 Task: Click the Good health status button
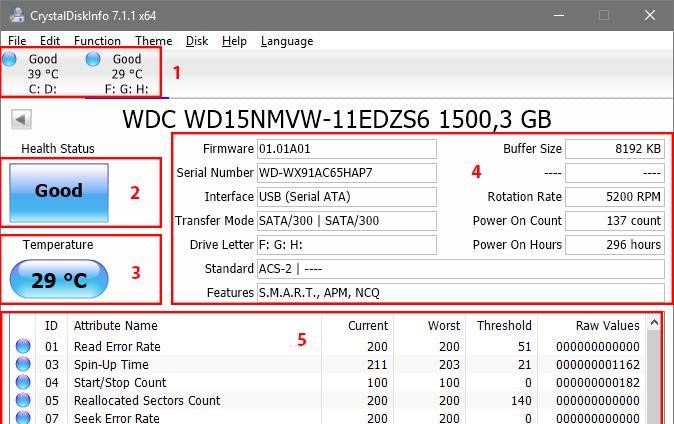point(59,192)
